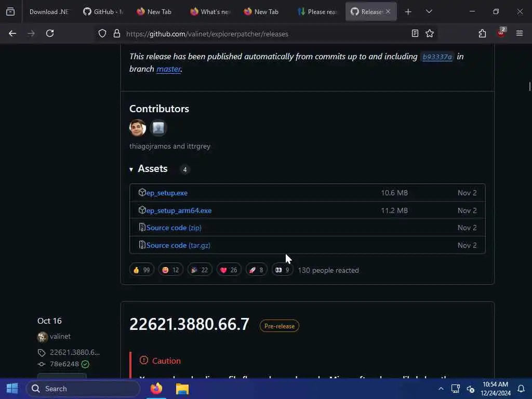
Task: Open release 22621.3880.66.7 title
Action: coord(189,324)
